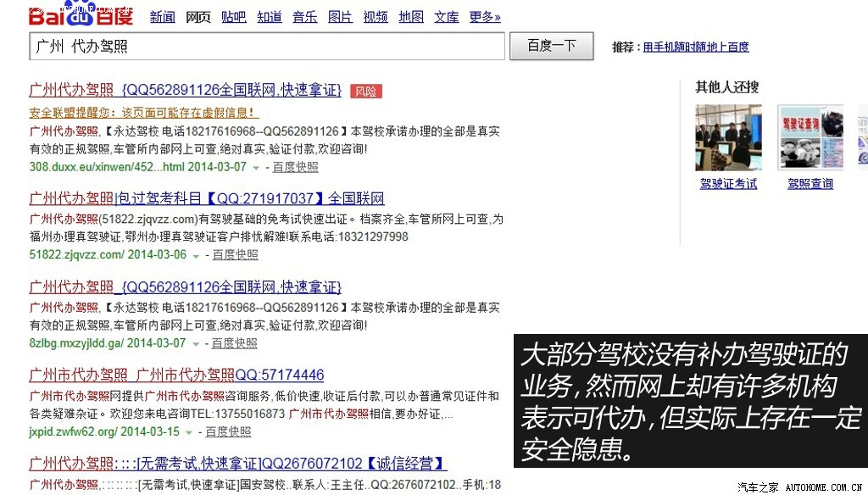Click the 驾驶证考试 thumbnail image
The width and height of the screenshot is (868, 495).
click(x=728, y=137)
